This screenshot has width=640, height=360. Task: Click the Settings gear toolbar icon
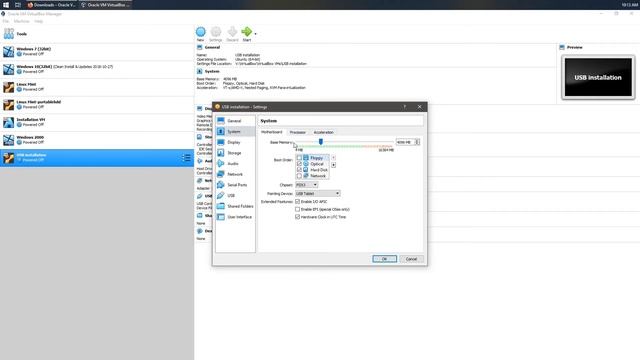point(216,34)
